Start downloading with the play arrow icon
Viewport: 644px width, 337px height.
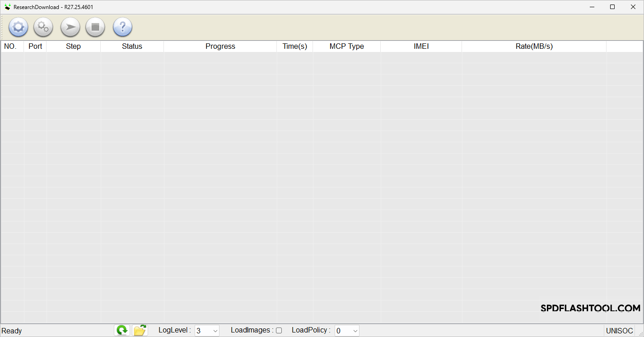point(70,27)
